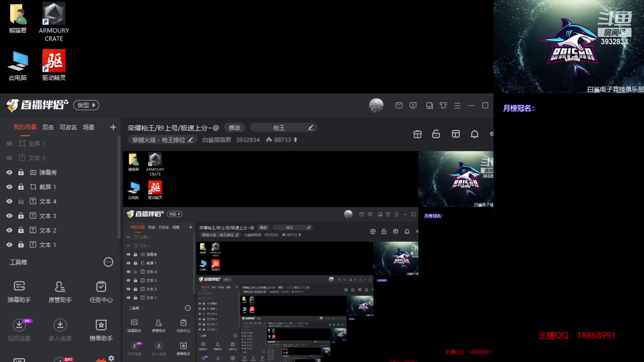Click the toolbox more options icon

[x=108, y=262]
